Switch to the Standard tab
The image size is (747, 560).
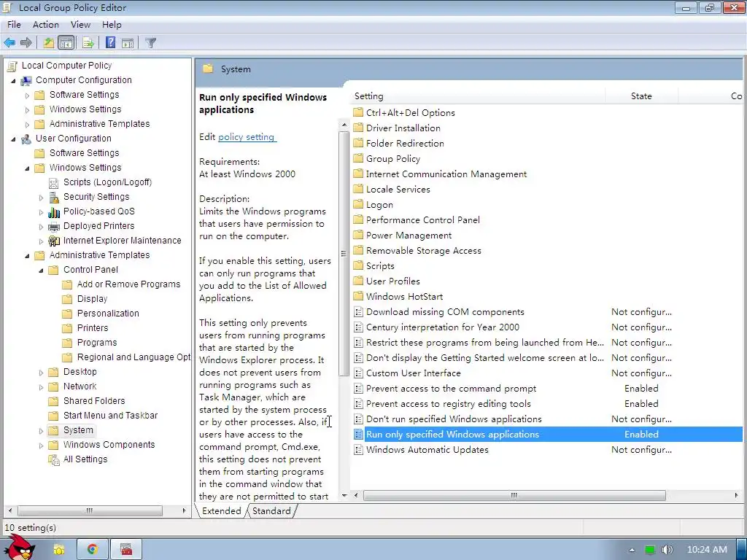[271, 511]
